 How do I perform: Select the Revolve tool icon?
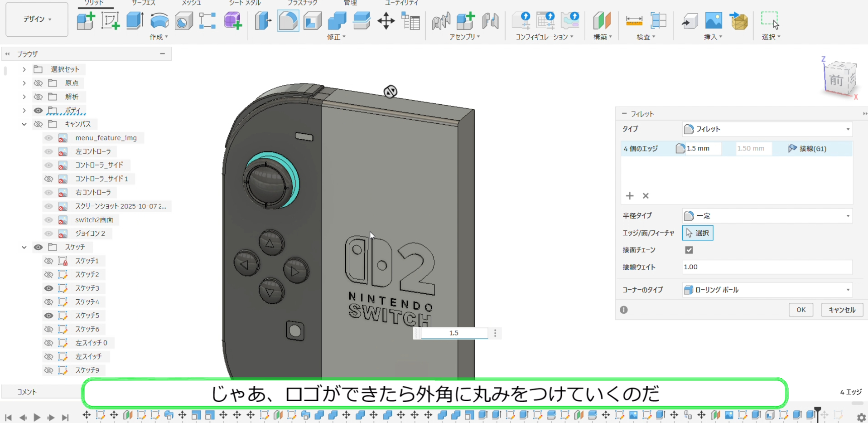click(159, 21)
